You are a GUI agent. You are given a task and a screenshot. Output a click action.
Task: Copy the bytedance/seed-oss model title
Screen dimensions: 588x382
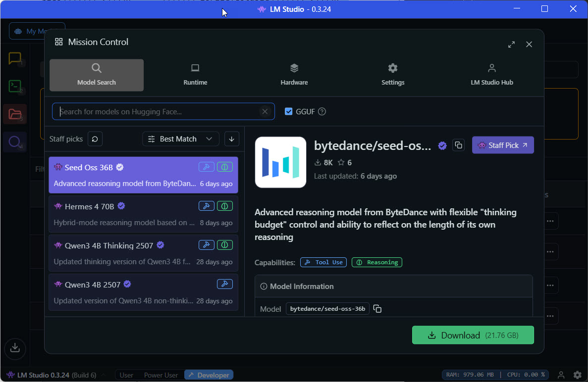pyautogui.click(x=458, y=145)
